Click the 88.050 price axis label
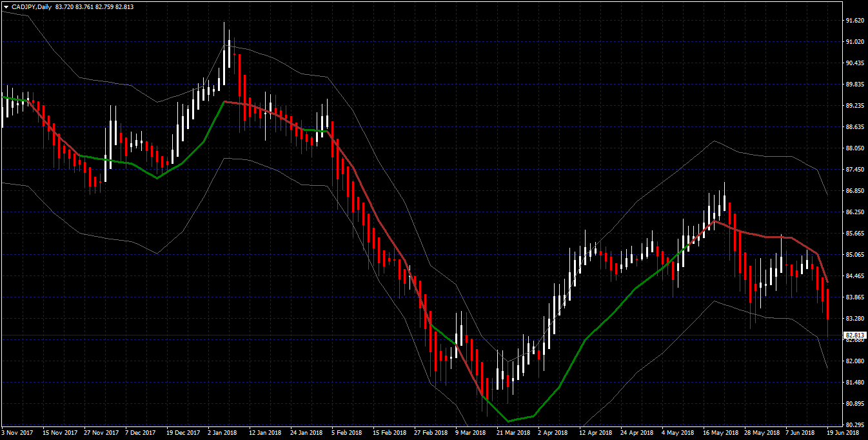 854,148
